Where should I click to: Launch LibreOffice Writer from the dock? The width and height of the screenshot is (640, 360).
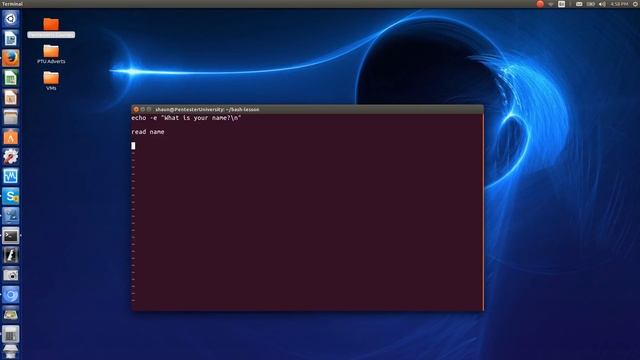click(x=11, y=38)
